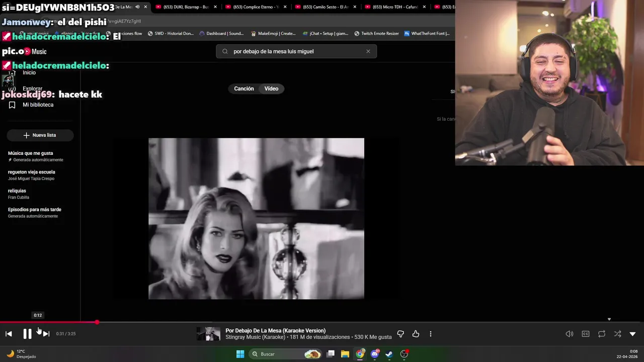Click the tab audio speaker indicator

pos(137,7)
